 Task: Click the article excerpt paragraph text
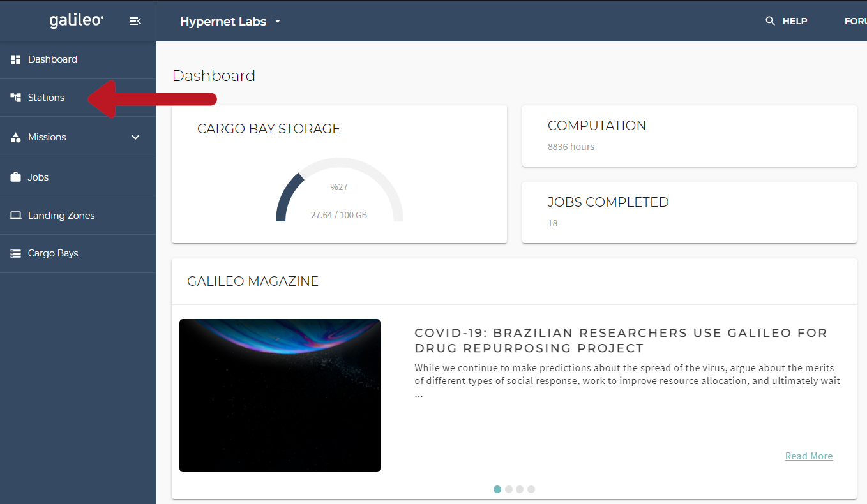(x=628, y=381)
